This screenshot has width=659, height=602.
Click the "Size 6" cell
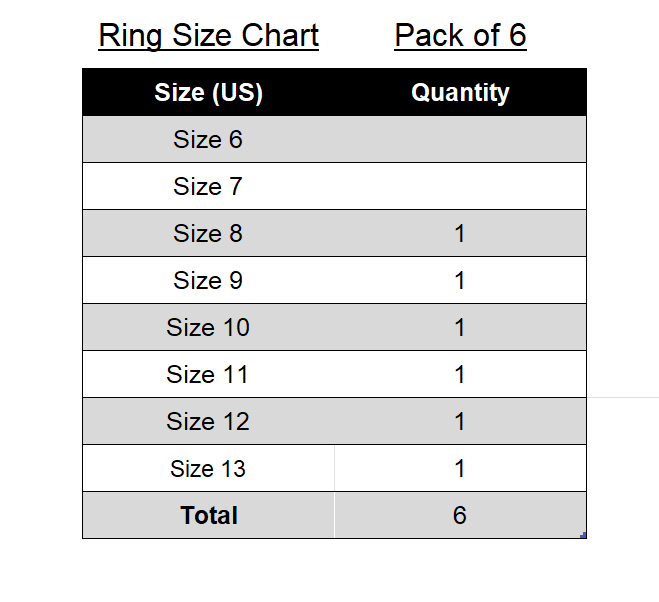coord(208,140)
